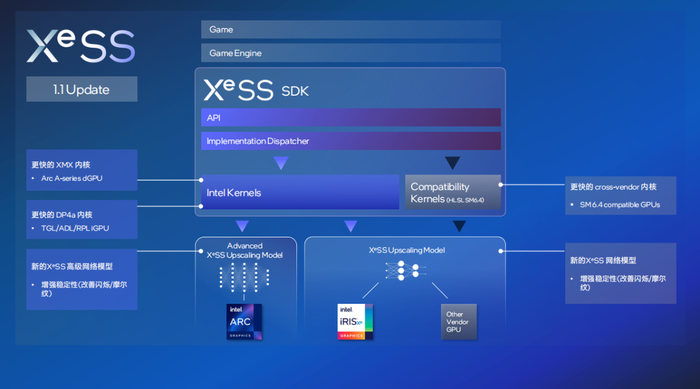
Task: Click the Advanced XeSS Upscaling Model network graphic
Action: coord(244,277)
